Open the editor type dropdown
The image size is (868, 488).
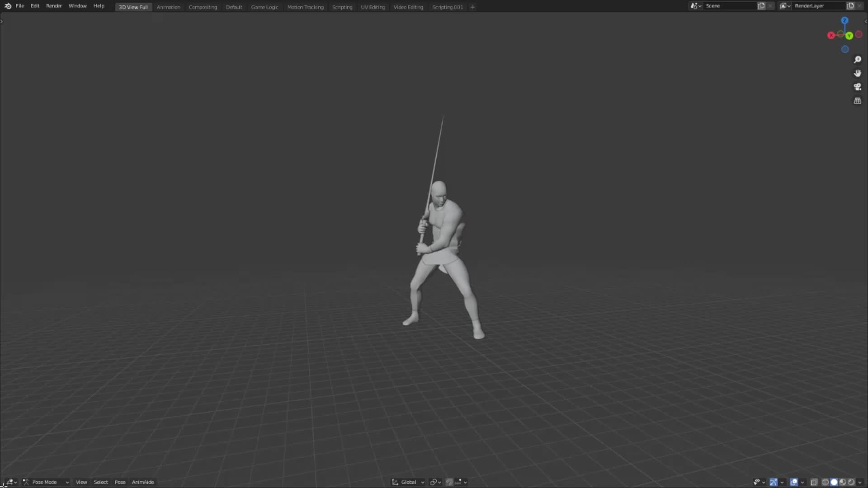coord(11,482)
